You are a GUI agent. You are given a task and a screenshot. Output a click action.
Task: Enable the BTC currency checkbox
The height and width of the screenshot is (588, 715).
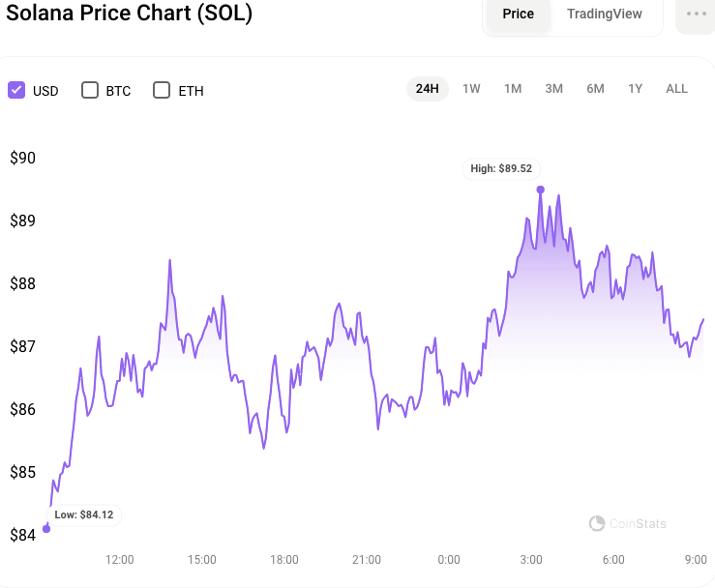90,90
